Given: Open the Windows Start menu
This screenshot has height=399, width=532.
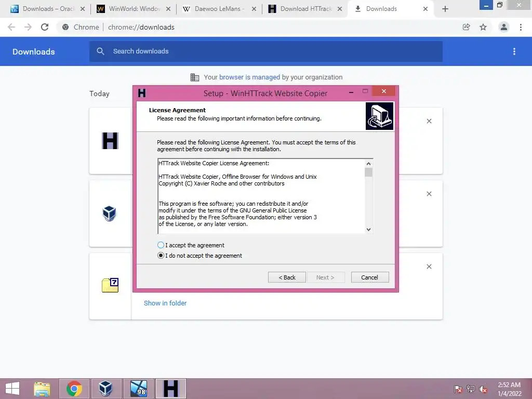Looking at the screenshot, I should tap(12, 389).
